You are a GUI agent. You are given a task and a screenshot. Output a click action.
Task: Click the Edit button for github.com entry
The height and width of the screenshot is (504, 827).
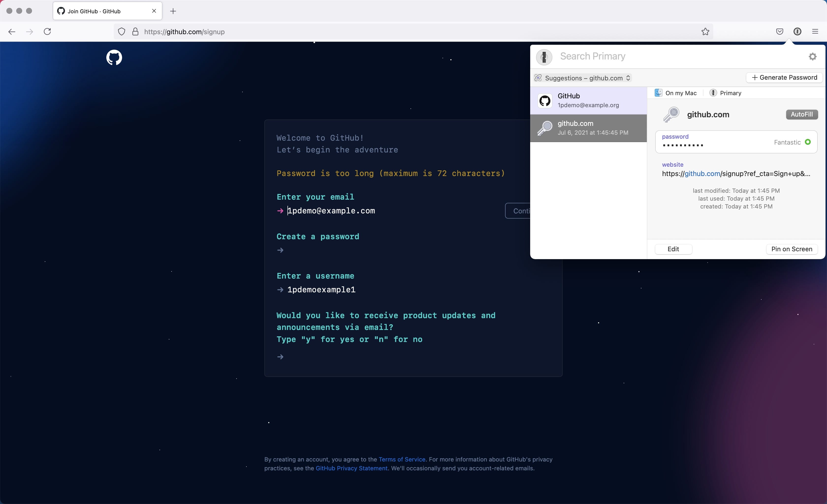coord(673,249)
